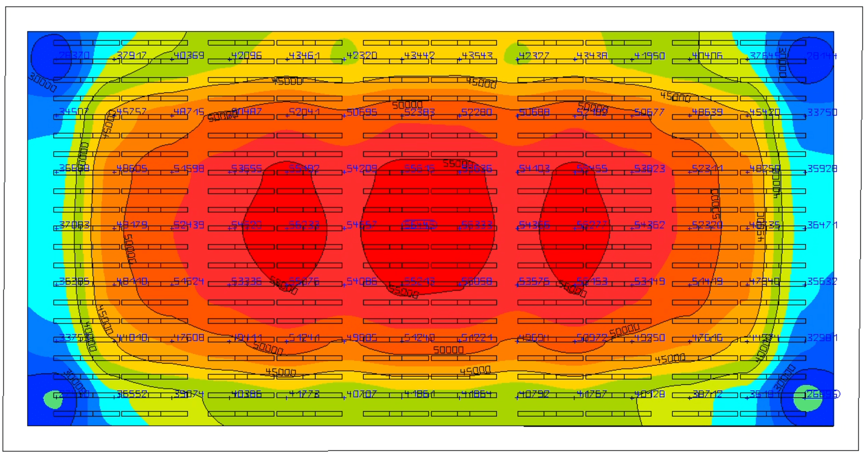
Task: Click the value label 42320
Action: 362,55
